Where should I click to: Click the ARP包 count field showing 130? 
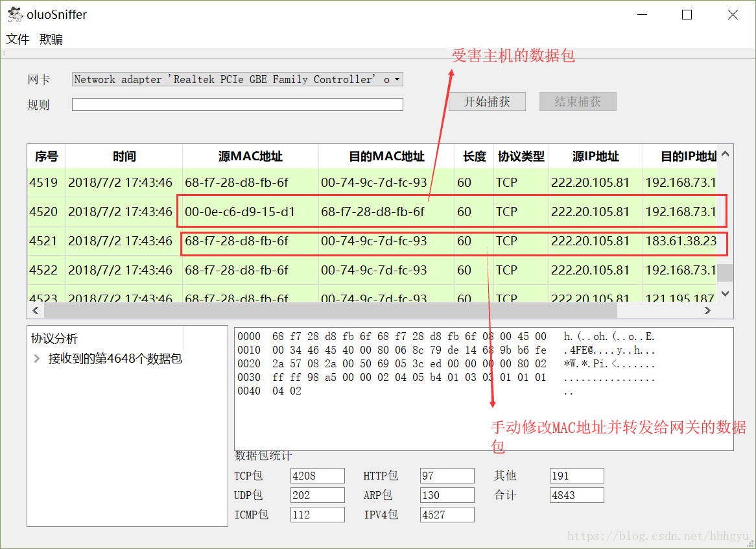point(447,495)
